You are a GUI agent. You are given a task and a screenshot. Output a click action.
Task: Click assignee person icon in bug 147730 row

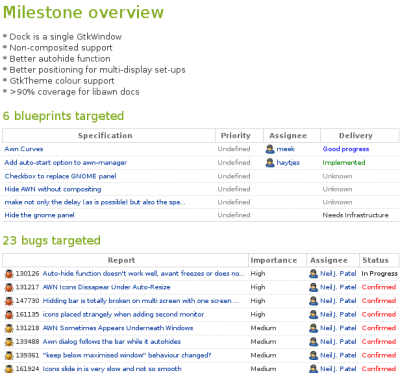[x=313, y=301]
